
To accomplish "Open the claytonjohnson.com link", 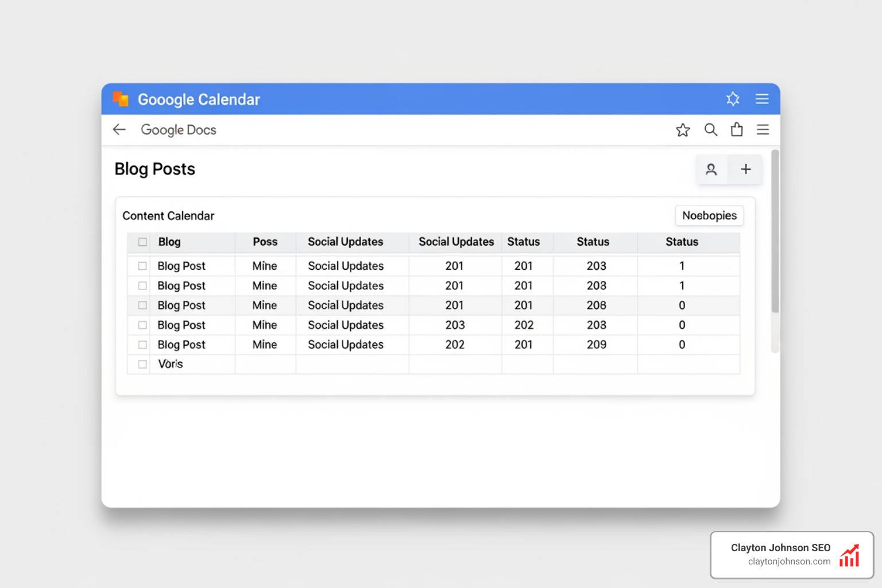I will [x=789, y=562].
